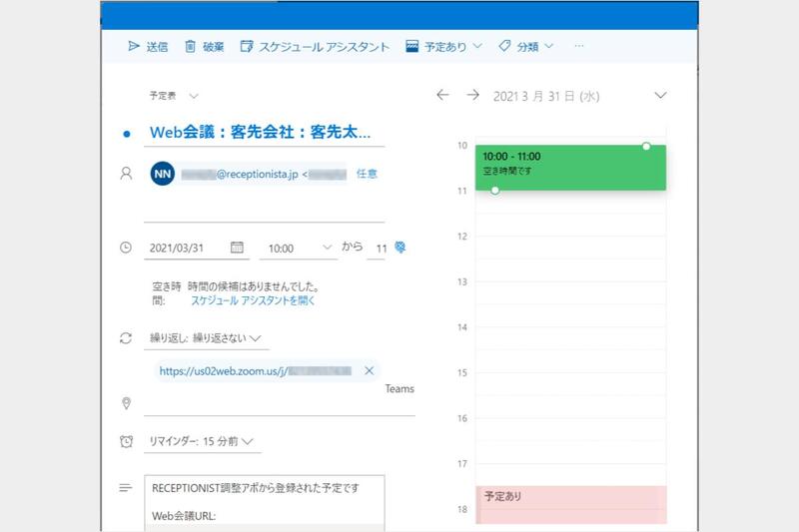Click the end time field showing 11
This screenshot has height=532, width=799.
pyautogui.click(x=377, y=248)
